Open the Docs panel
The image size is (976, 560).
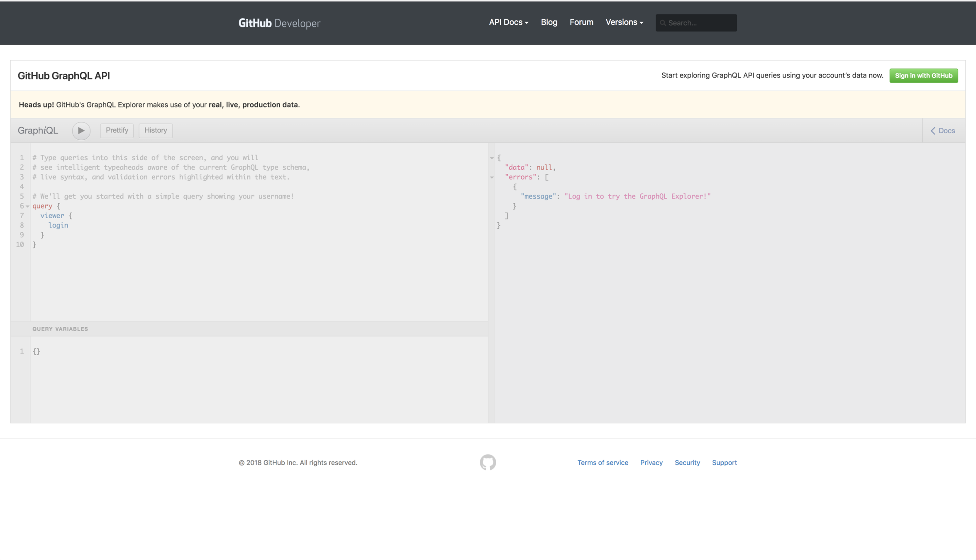click(x=943, y=131)
